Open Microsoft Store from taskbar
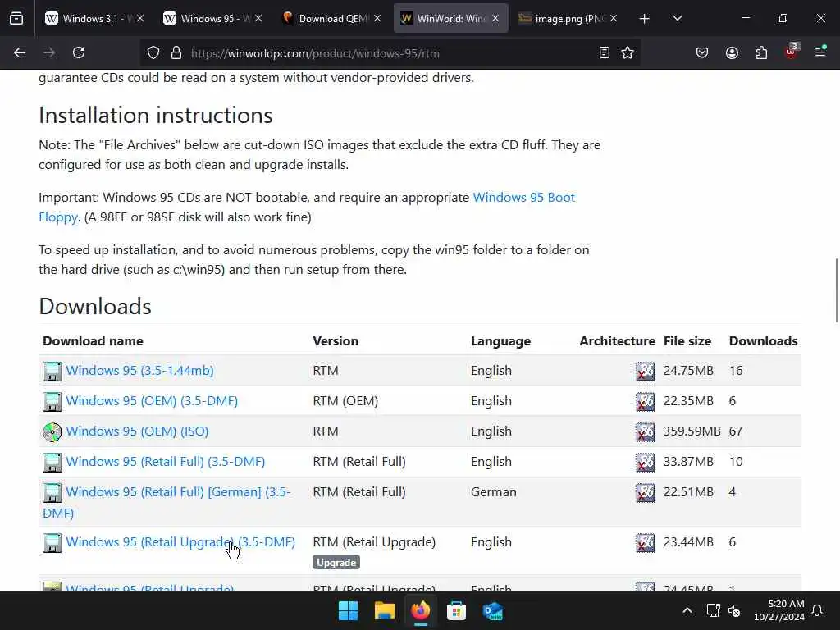 click(456, 610)
